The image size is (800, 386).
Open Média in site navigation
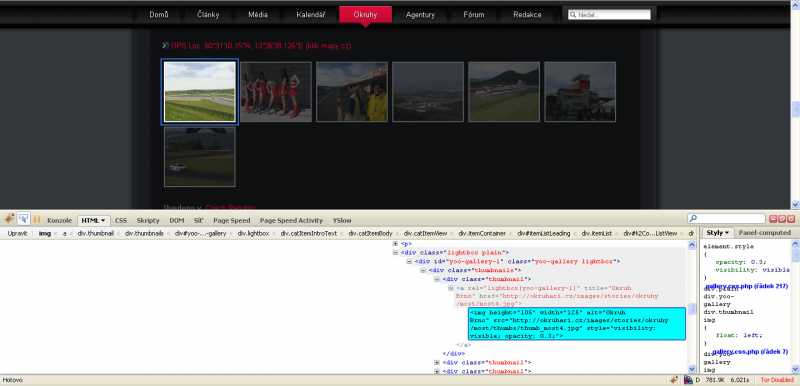coord(258,15)
